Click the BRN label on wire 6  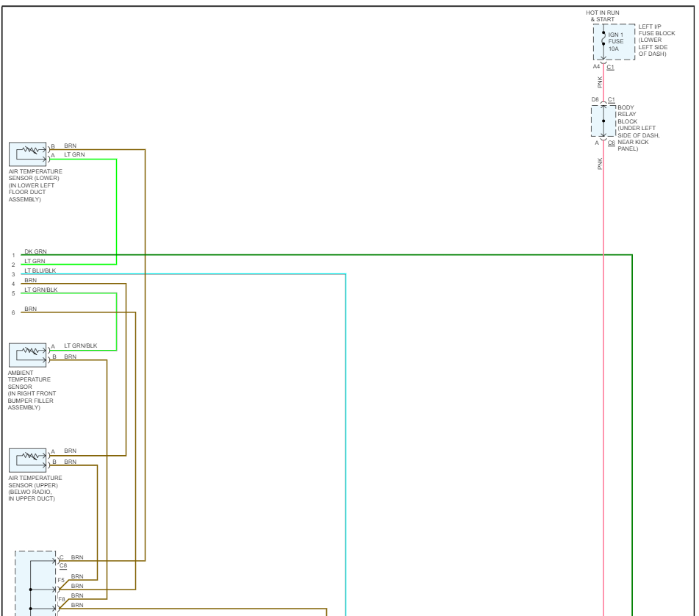tap(30, 309)
